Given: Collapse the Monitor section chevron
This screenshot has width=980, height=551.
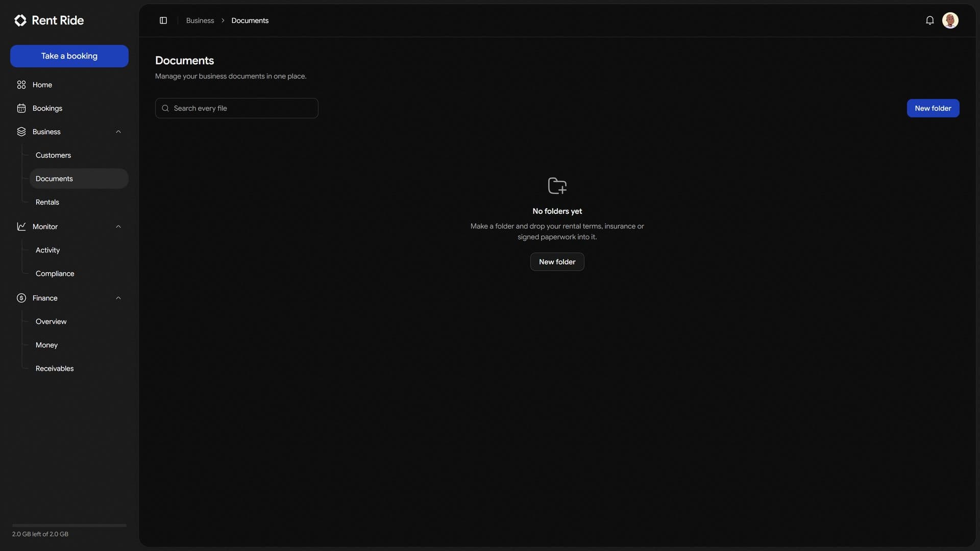Looking at the screenshot, I should pos(118,227).
